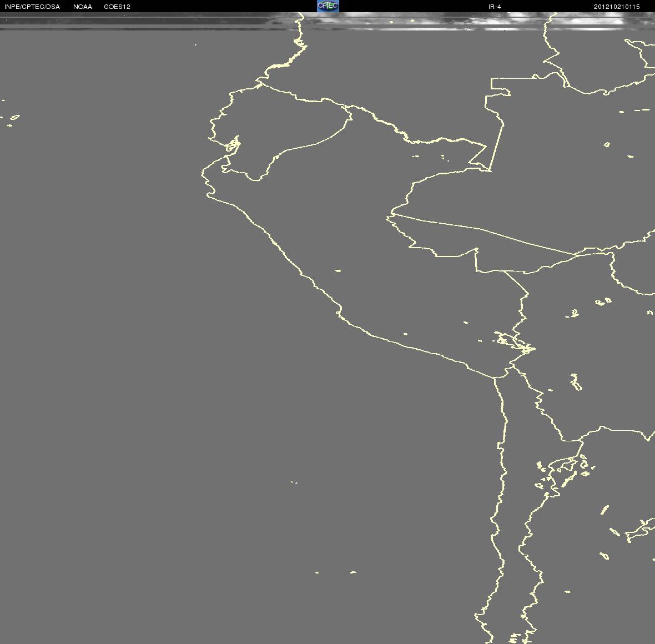
Task: Click the CPTEC logo in header
Action: point(328,6)
